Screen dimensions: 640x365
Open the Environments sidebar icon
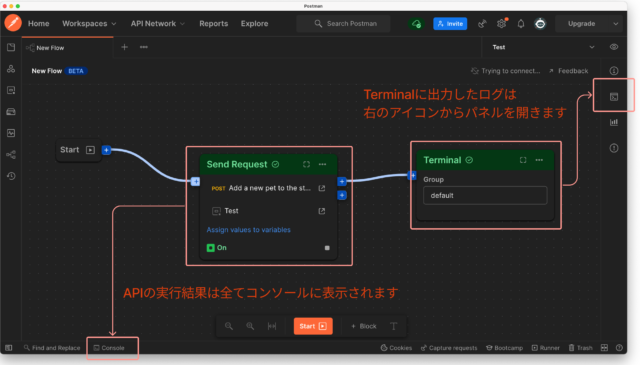coord(11,90)
